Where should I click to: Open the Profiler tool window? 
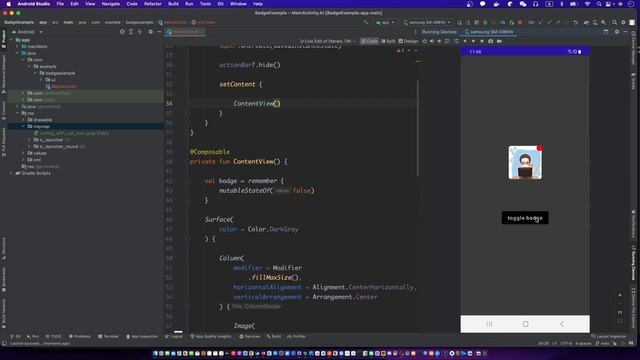tap(296, 337)
